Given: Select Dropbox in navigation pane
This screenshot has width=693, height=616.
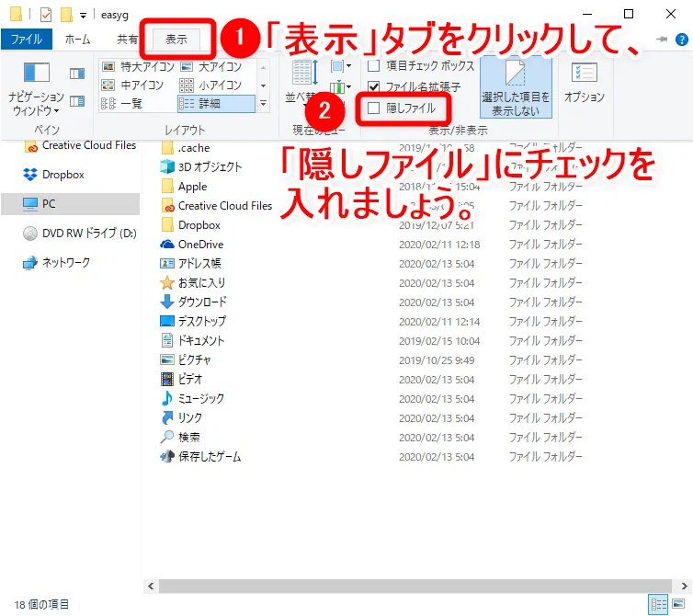Looking at the screenshot, I should coord(53,175).
